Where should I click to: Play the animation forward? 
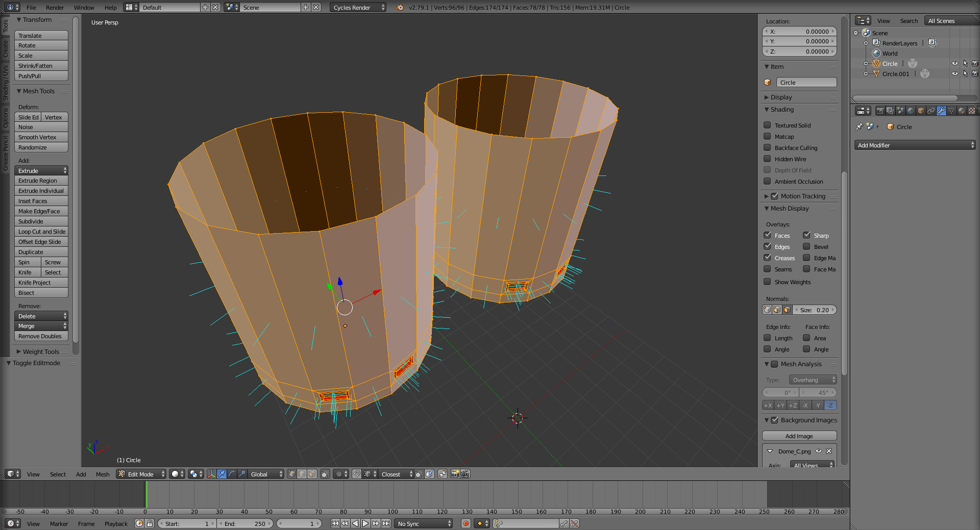click(x=365, y=523)
